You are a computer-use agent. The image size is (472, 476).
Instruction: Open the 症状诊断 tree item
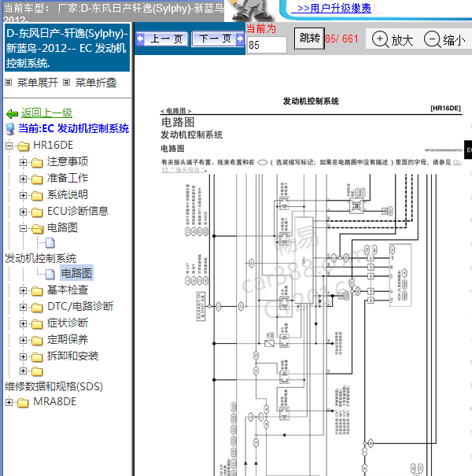pos(68,323)
